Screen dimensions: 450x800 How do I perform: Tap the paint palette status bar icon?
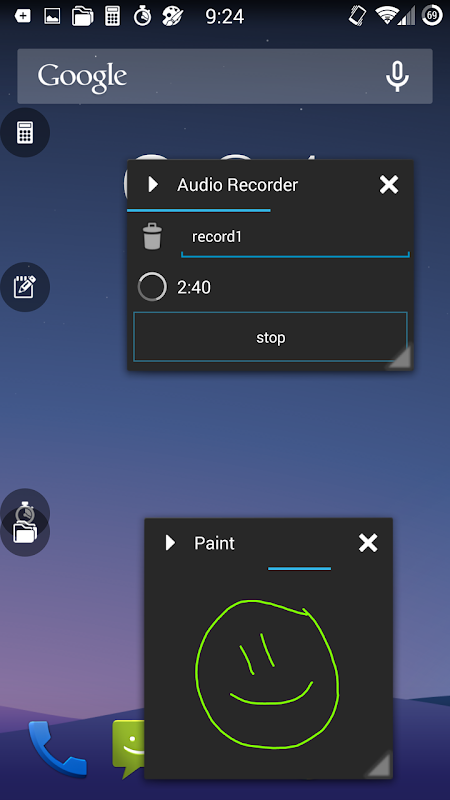[x=172, y=16]
